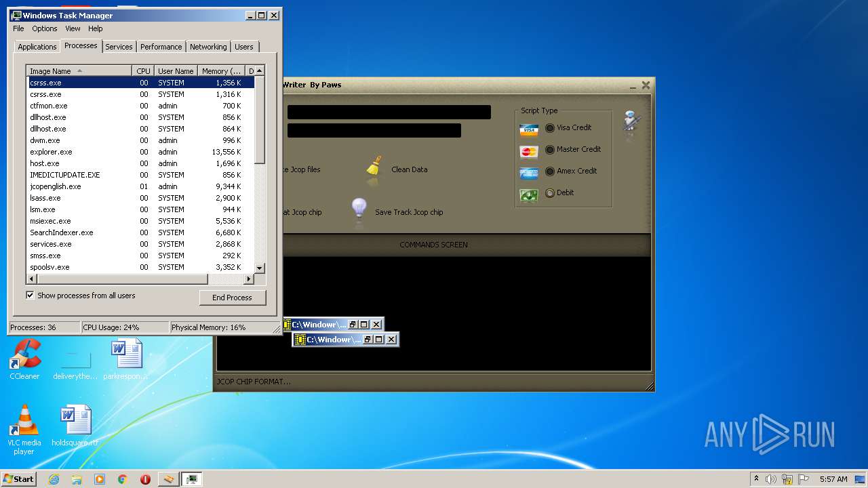Sort processes by CPU column

pyautogui.click(x=143, y=70)
